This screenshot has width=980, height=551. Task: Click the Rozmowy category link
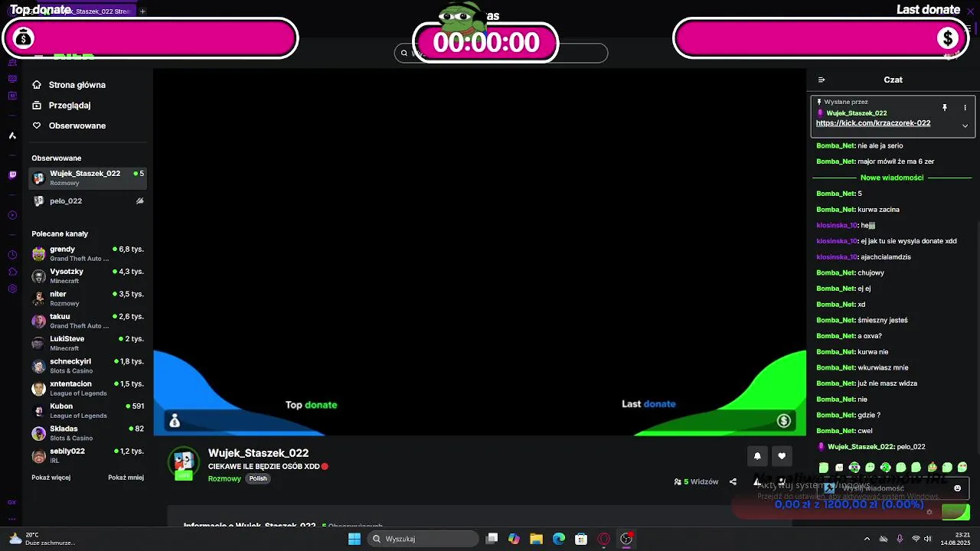point(224,478)
